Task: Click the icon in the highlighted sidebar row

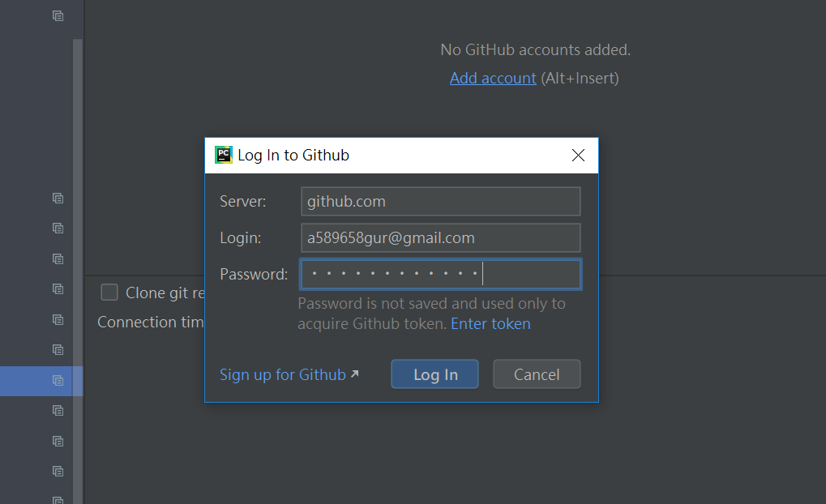Action: coord(58,380)
